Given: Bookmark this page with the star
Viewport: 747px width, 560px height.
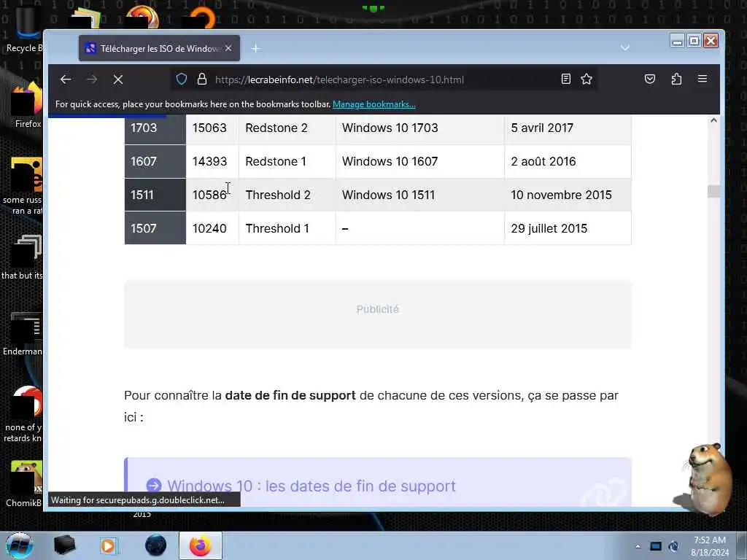Looking at the screenshot, I should (x=587, y=79).
